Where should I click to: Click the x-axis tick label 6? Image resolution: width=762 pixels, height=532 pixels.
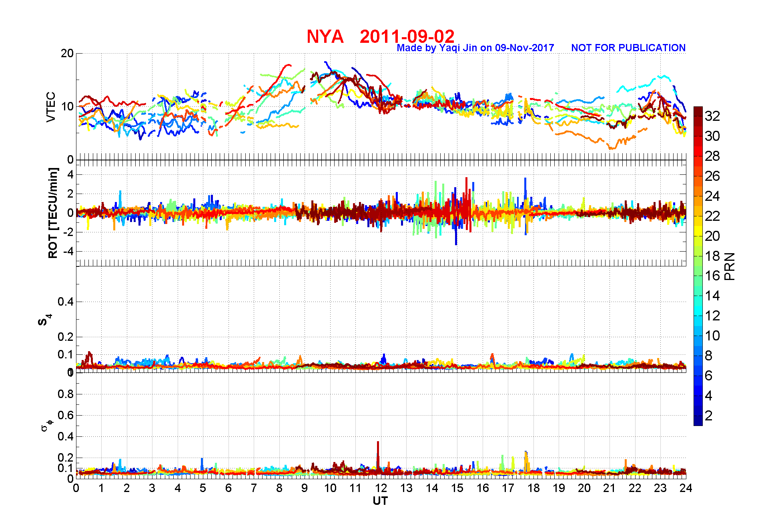point(229,488)
